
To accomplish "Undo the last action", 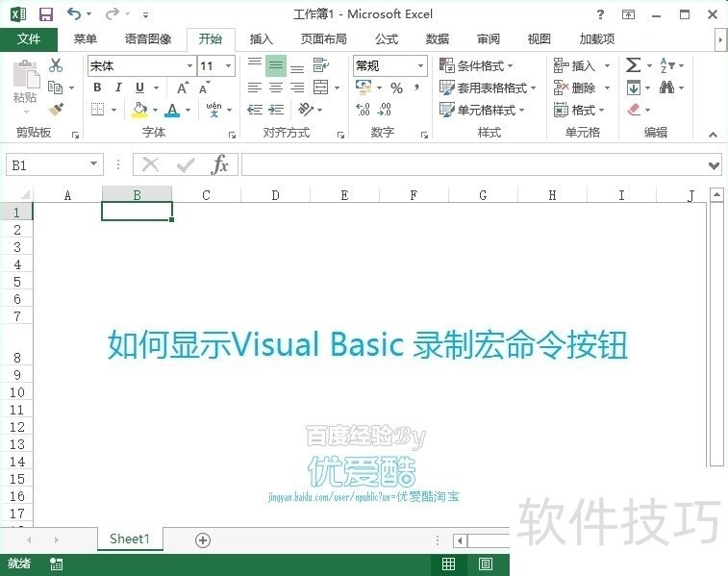I will tap(74, 13).
